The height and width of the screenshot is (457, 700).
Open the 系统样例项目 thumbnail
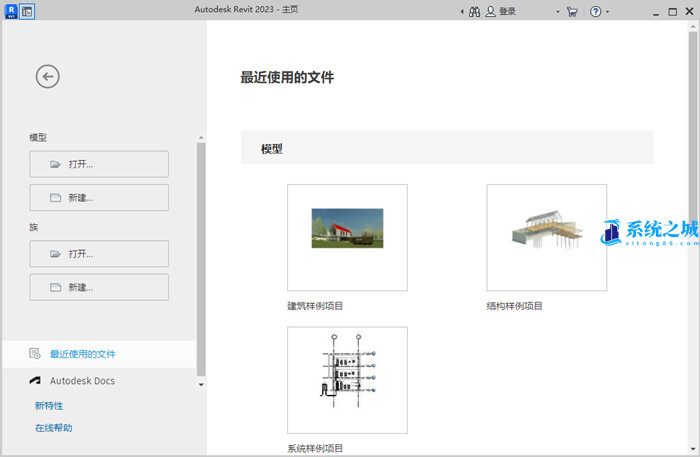(347, 380)
